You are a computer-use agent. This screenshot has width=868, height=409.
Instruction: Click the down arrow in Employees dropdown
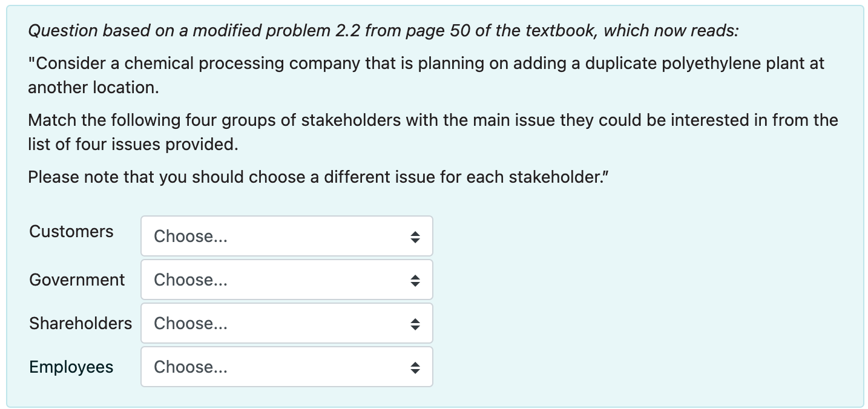[x=416, y=370]
